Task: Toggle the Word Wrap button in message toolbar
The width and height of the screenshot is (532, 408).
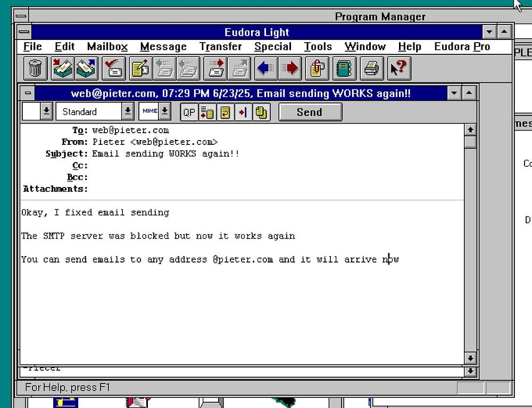Action: pyautogui.click(x=225, y=112)
